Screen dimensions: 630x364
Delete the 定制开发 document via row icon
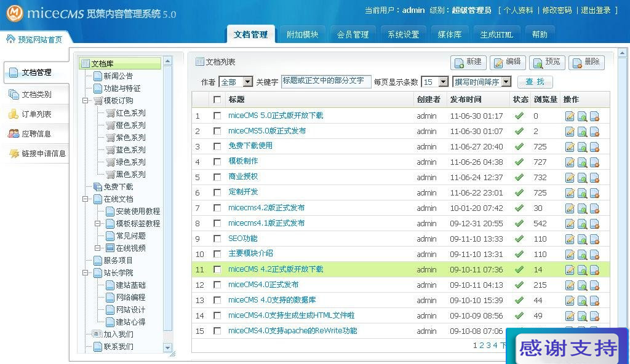tap(595, 193)
